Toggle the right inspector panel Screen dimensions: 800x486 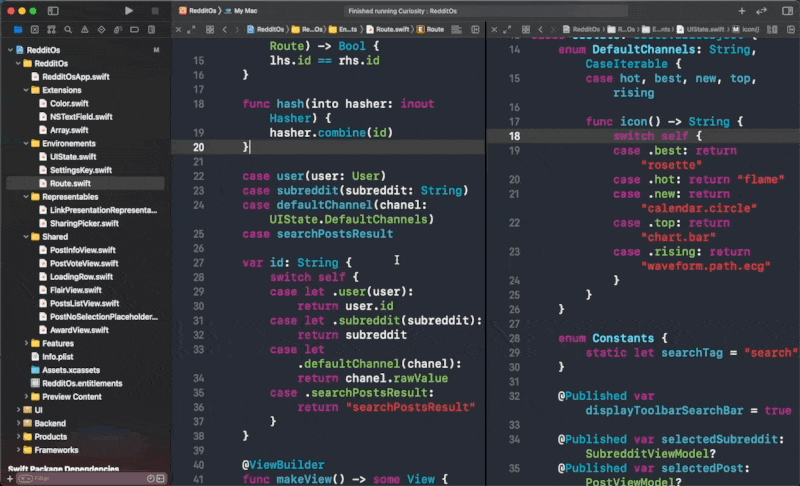pyautogui.click(x=786, y=10)
